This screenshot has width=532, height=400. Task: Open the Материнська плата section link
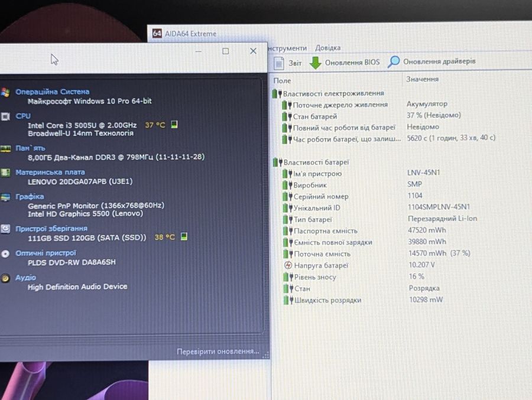point(50,172)
